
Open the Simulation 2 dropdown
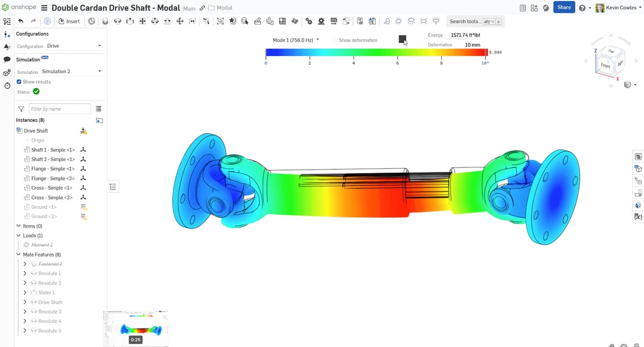click(71, 71)
